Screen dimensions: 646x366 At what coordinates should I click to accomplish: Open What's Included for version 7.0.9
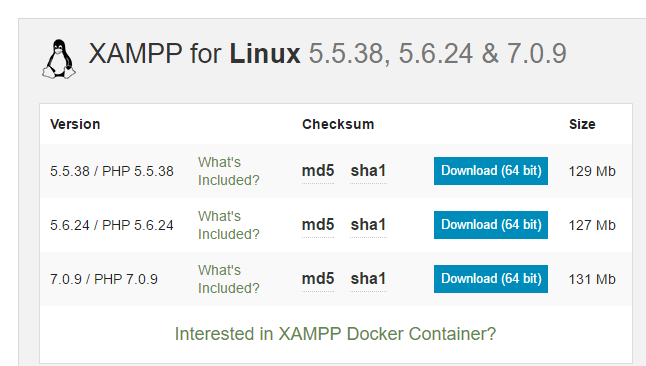coord(229,279)
